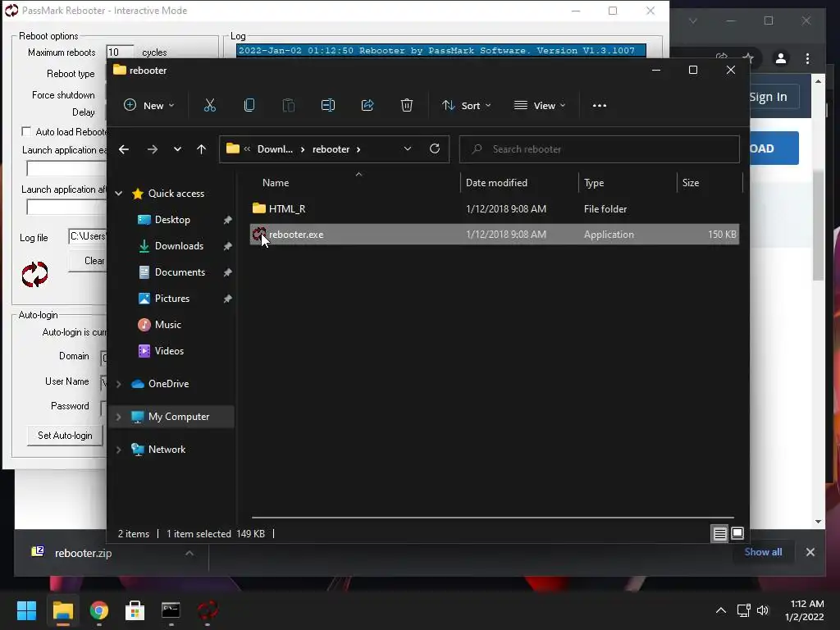Open rebooter.zip download options chevron
This screenshot has height=630, width=840.
189,553
